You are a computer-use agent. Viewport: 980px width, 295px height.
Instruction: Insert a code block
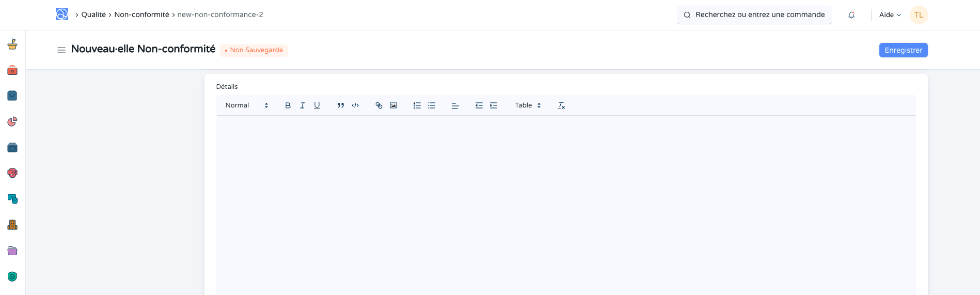point(355,105)
